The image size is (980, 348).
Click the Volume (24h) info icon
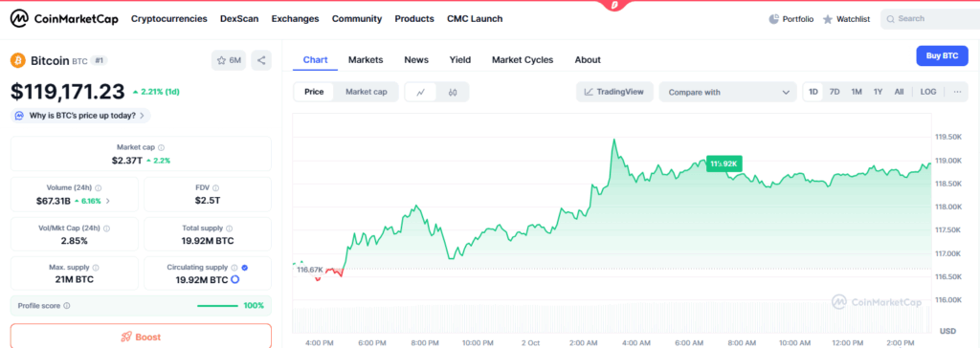(x=99, y=187)
